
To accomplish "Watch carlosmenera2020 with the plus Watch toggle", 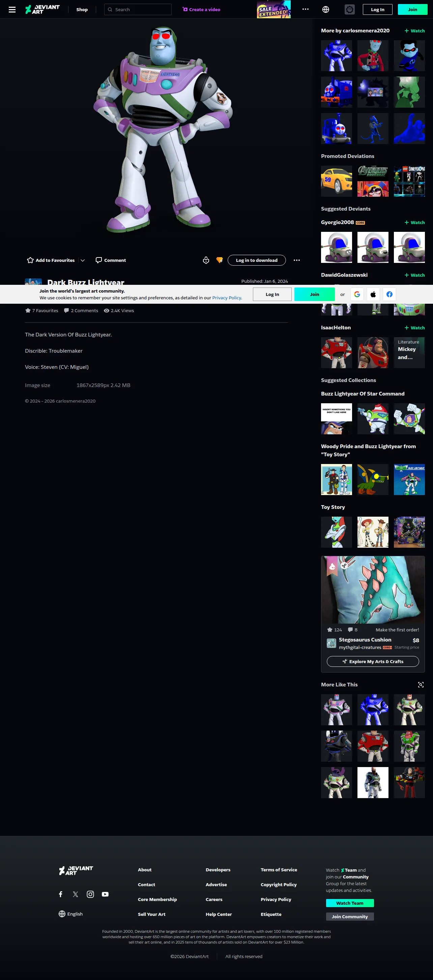I will coord(415,31).
